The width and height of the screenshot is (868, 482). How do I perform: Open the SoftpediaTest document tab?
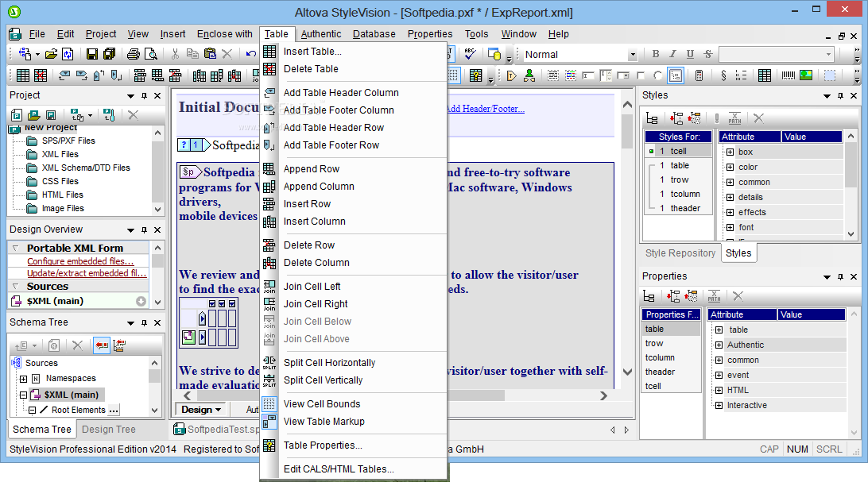217,430
